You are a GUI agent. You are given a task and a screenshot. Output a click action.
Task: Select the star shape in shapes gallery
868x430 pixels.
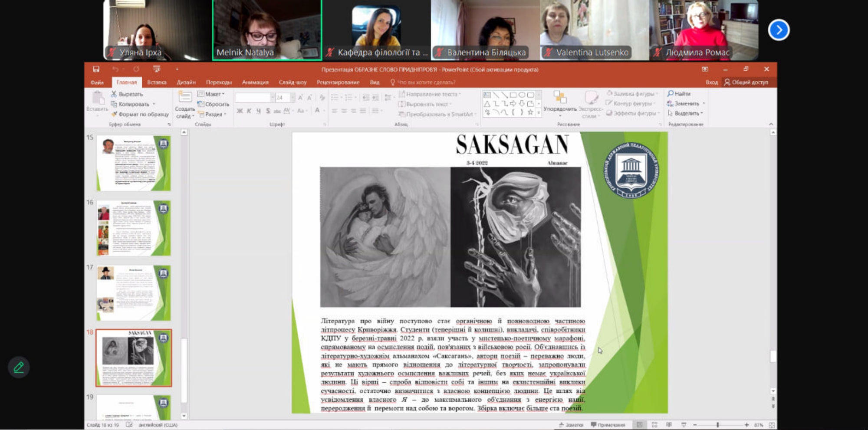pos(530,112)
